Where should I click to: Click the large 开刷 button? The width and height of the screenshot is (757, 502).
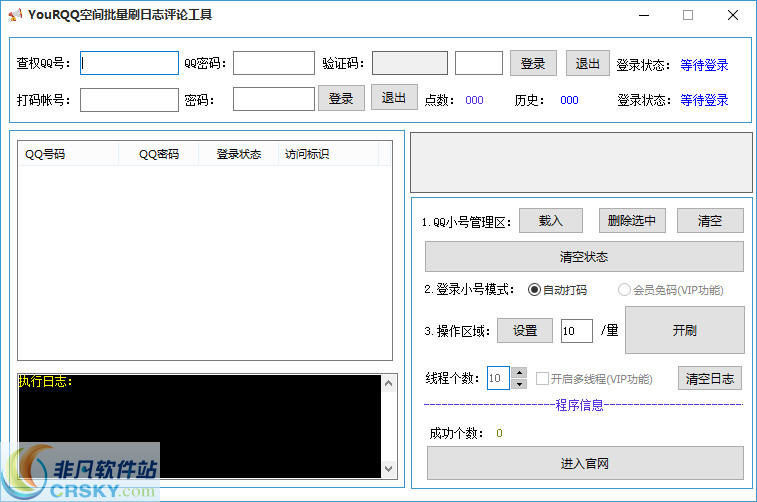click(x=685, y=330)
